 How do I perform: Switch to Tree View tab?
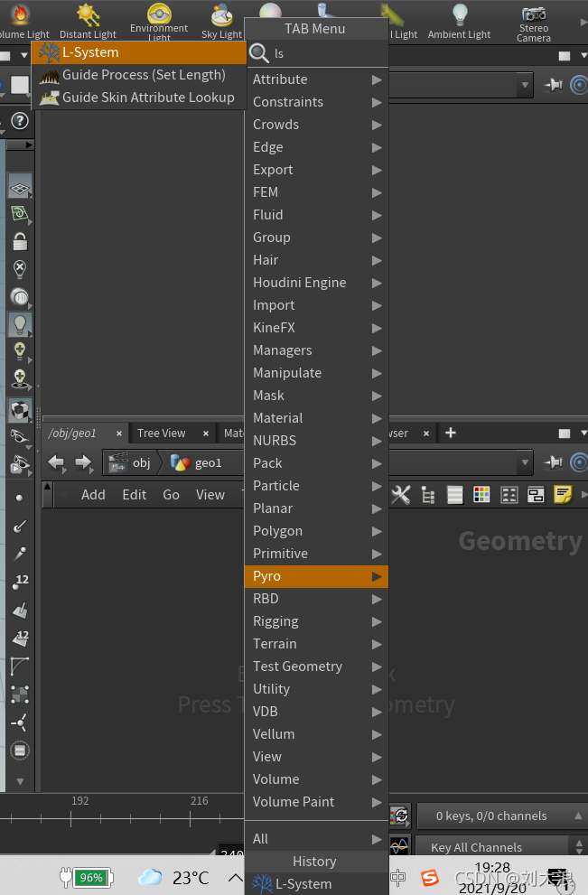(x=162, y=434)
